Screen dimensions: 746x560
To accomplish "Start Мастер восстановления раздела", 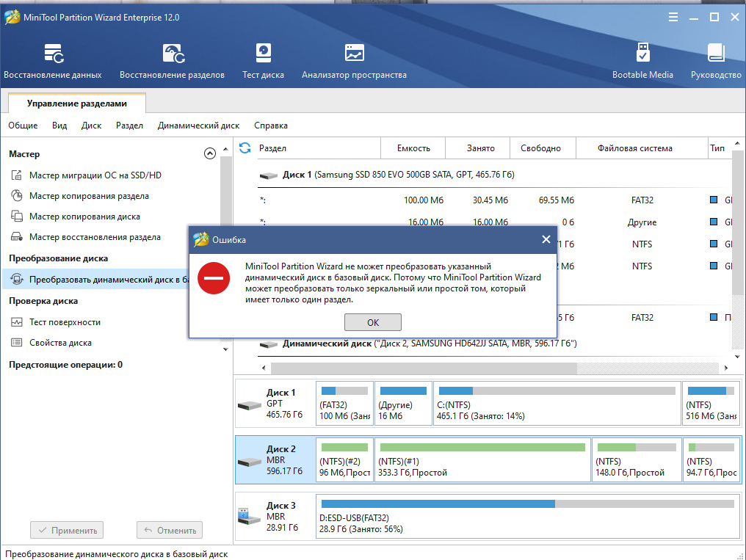I will 95,237.
